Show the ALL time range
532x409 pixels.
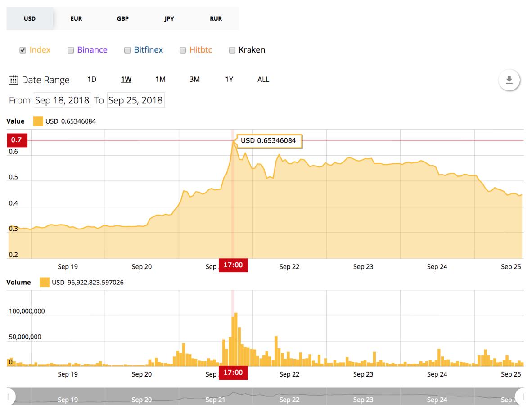[263, 80]
